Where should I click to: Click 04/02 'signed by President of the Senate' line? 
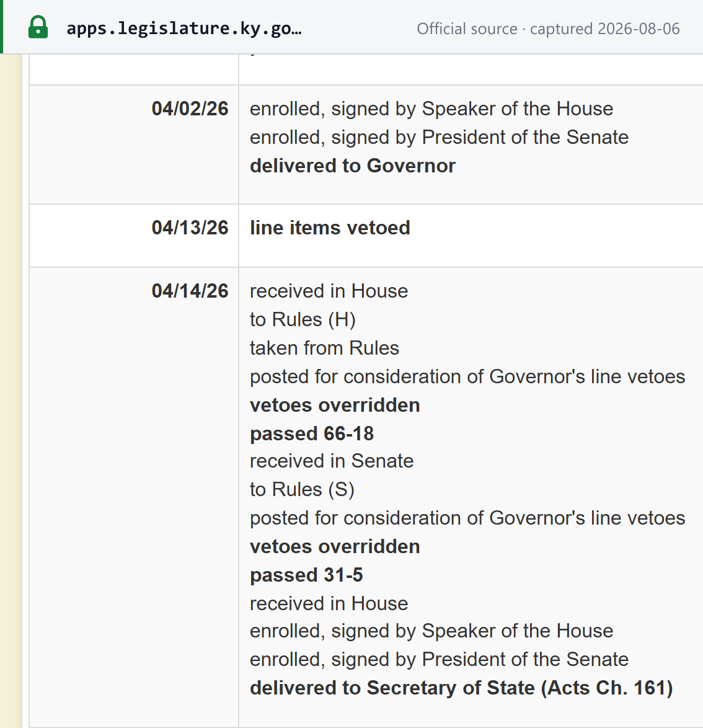pyautogui.click(x=439, y=138)
